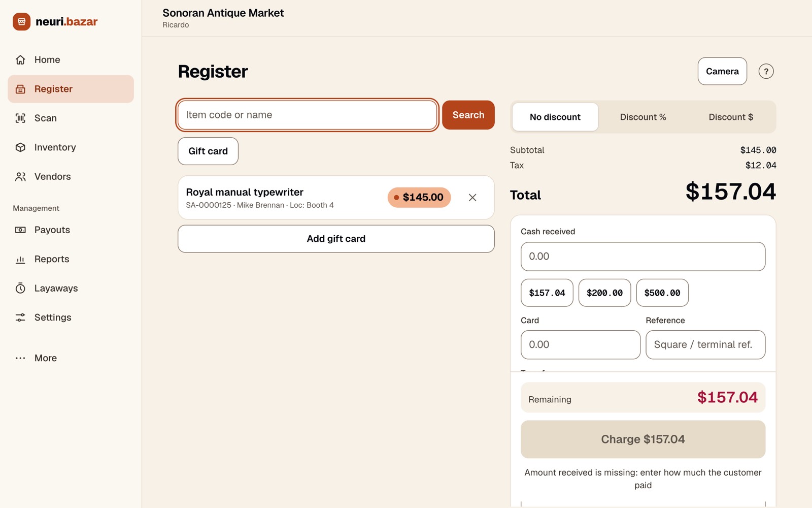Viewport: 812px width, 508px height.
Task: Choose the $500.00 cash preset
Action: tap(662, 293)
